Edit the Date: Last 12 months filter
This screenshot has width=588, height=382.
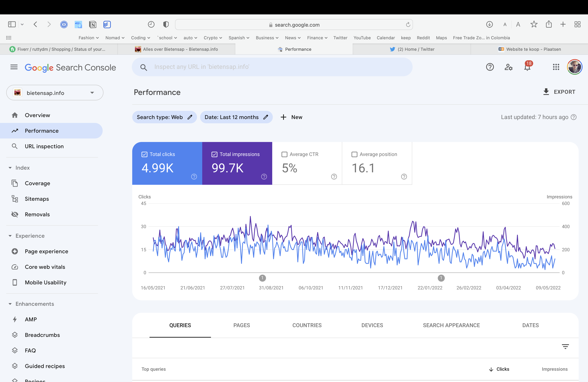(236, 117)
